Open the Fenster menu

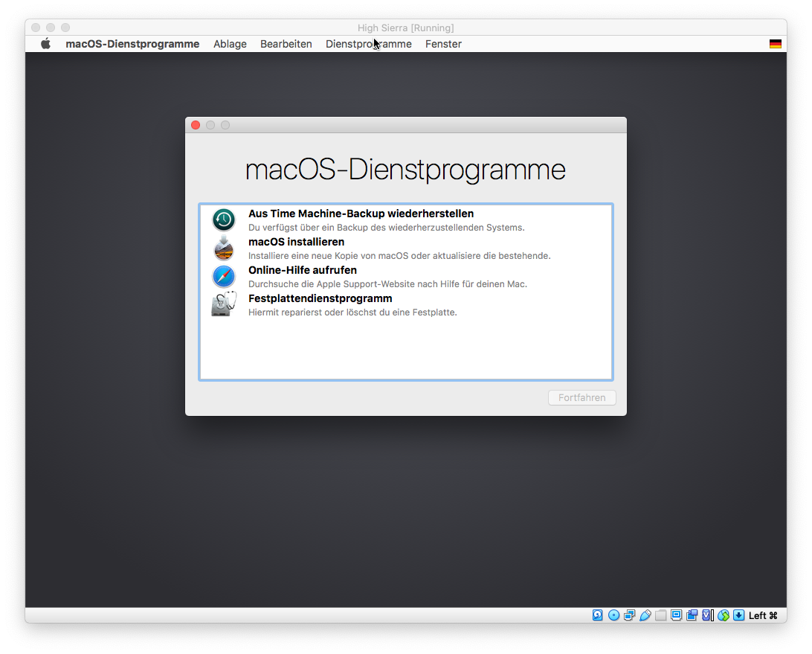coord(443,44)
